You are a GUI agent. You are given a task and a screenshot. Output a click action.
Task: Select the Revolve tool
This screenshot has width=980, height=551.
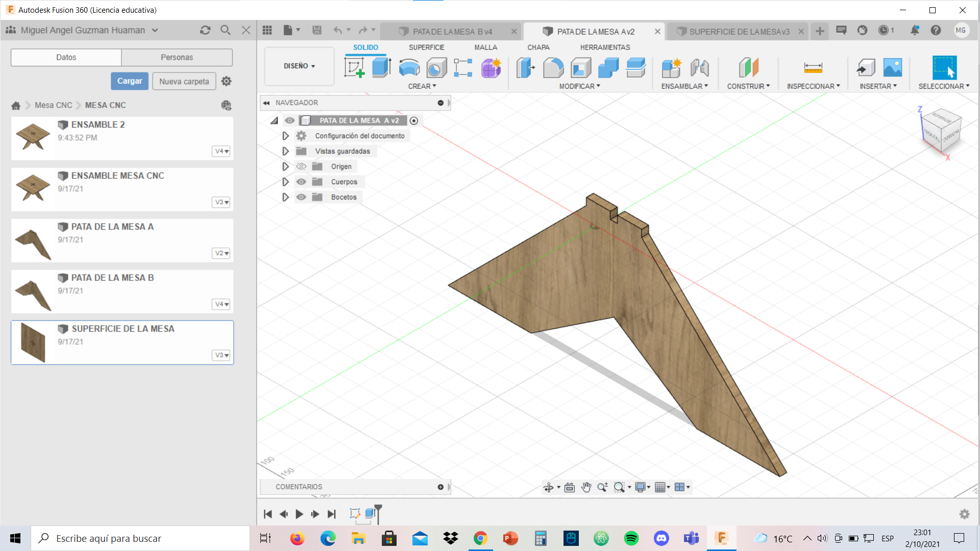tap(409, 67)
